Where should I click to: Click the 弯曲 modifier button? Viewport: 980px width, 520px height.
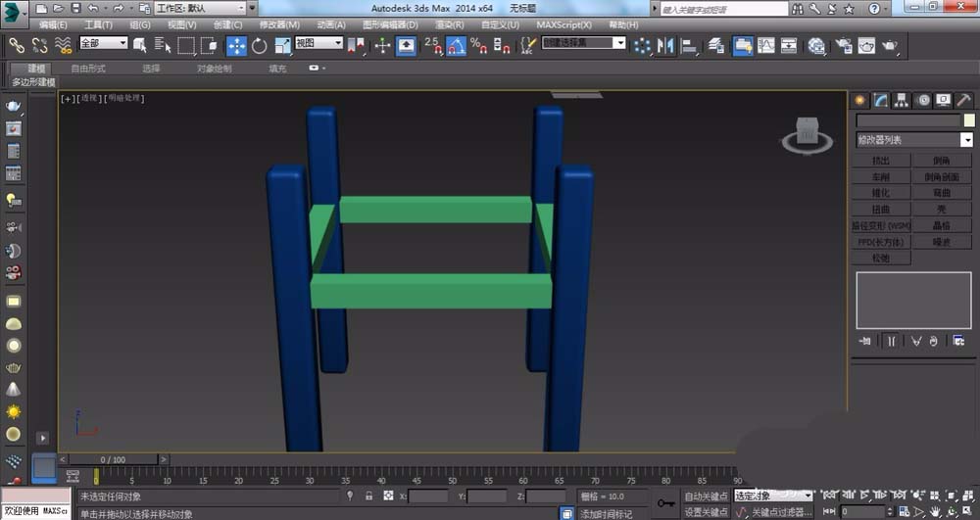point(941,193)
